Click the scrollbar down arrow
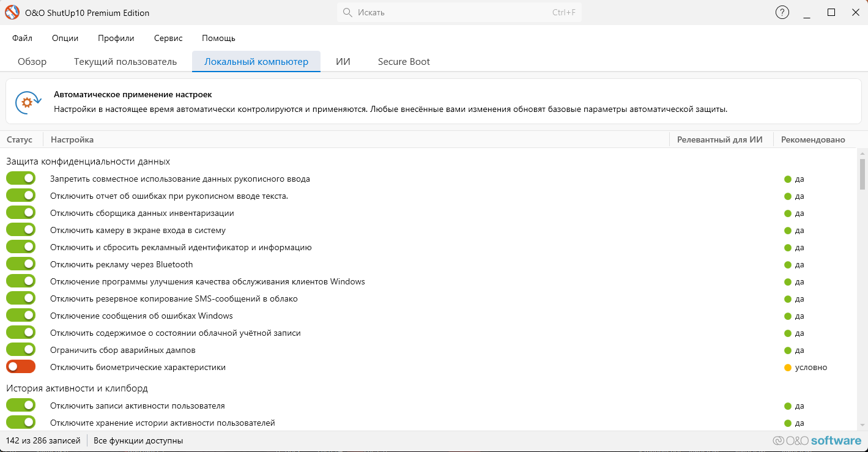 tap(862, 425)
